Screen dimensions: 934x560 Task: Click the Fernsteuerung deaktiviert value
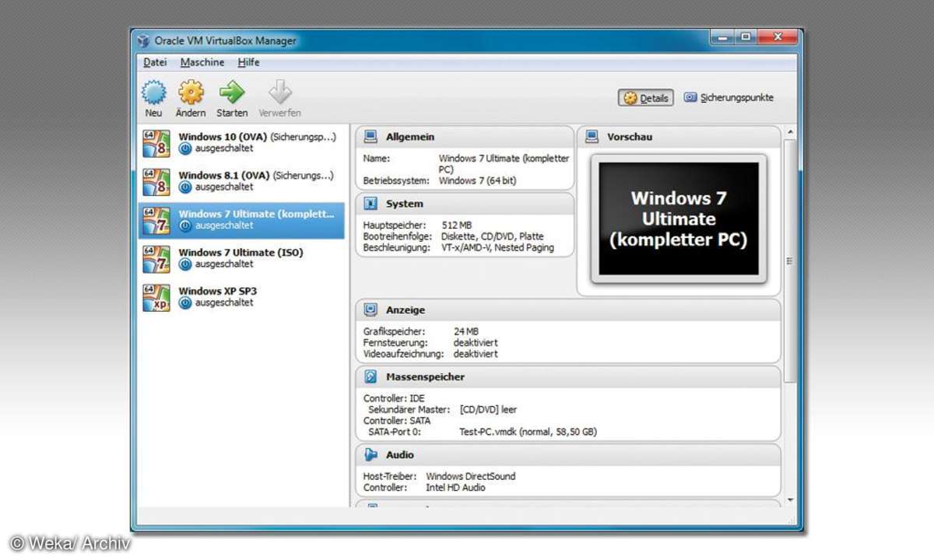coord(476,342)
